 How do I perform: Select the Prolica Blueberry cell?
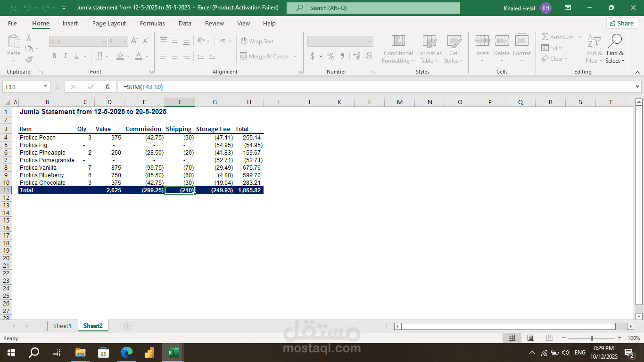coord(47,175)
